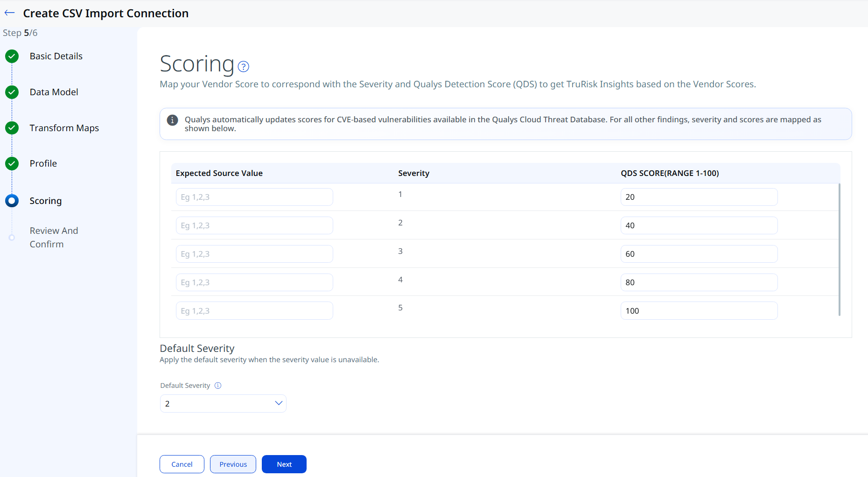Go to the Basic Details step

click(x=56, y=56)
